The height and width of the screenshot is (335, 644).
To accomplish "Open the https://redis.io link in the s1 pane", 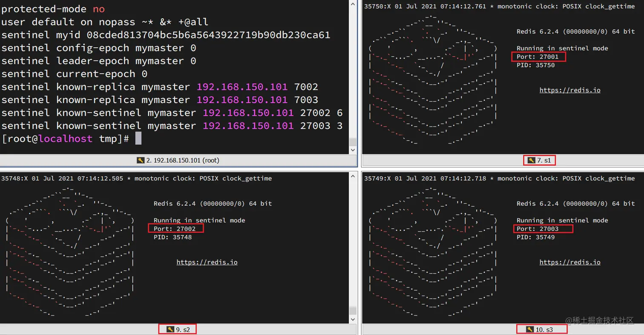I will pos(569,90).
